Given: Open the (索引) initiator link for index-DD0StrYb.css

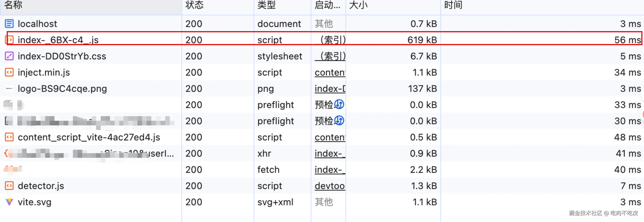Looking at the screenshot, I should pos(330,56).
